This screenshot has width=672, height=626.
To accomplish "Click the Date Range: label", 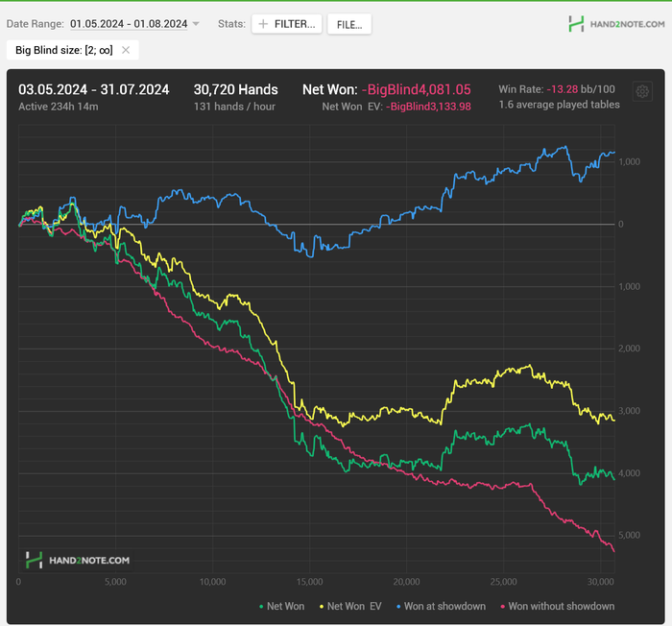I will pos(36,24).
